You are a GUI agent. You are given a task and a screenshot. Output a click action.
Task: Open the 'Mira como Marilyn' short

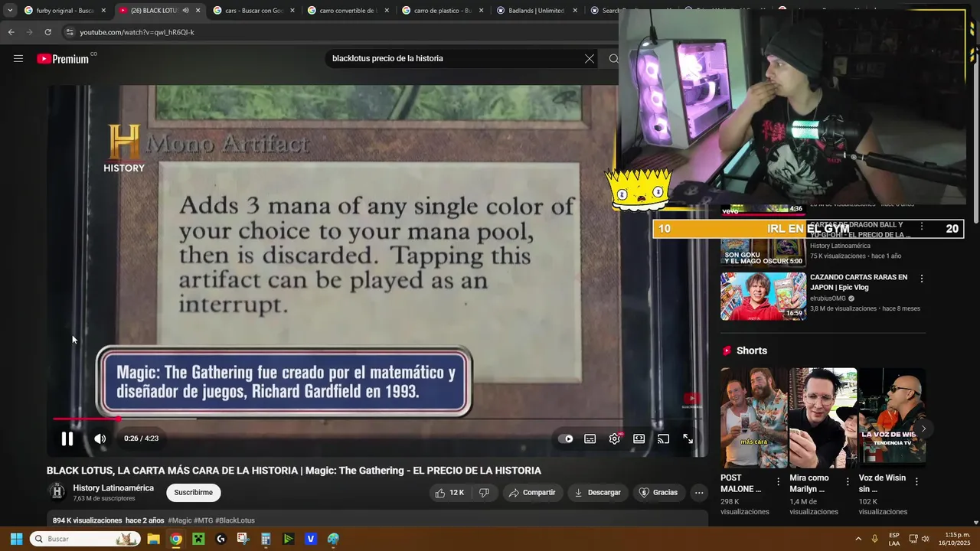click(823, 417)
